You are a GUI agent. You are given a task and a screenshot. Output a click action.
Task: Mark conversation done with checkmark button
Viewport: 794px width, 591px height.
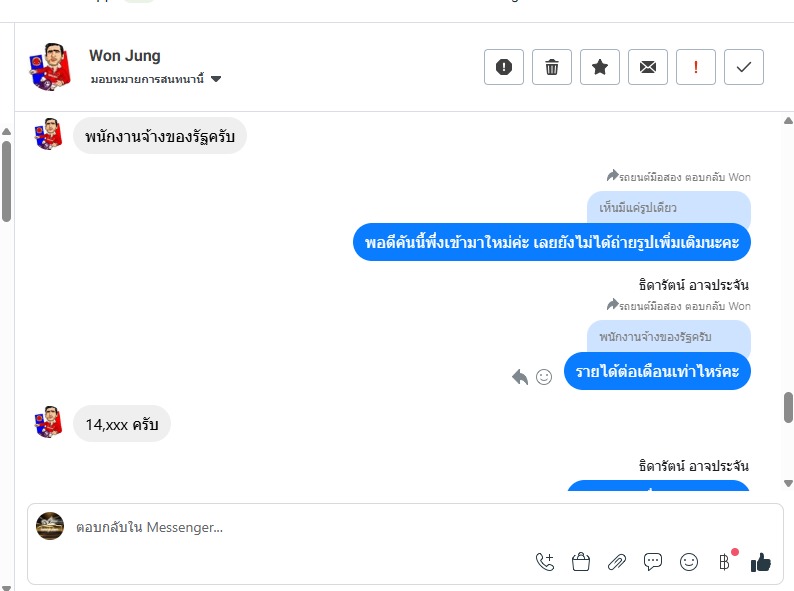744,67
